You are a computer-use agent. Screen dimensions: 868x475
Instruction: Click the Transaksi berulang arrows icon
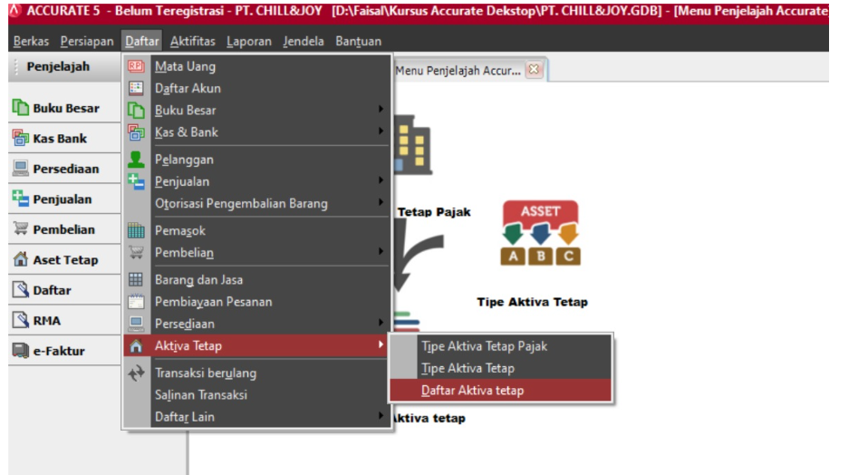click(136, 373)
